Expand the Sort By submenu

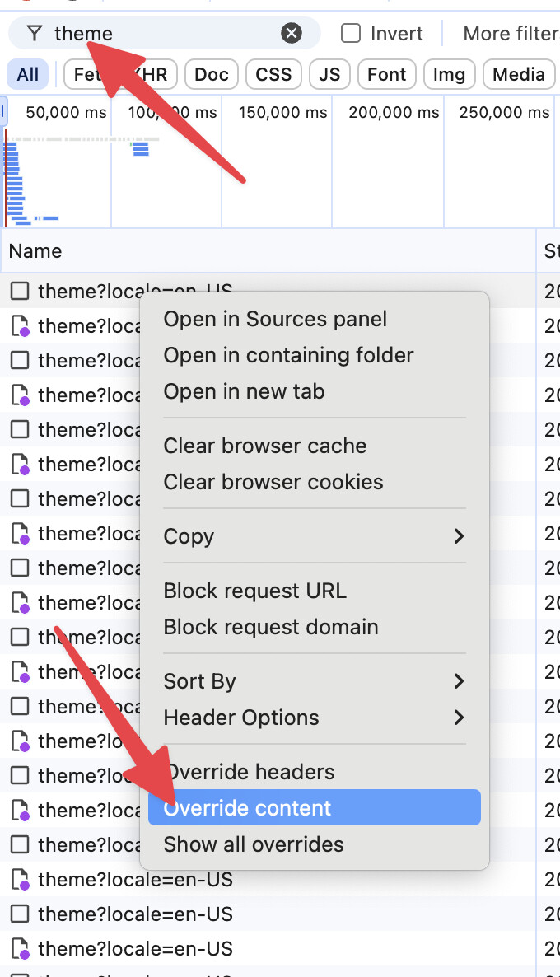[x=314, y=681]
